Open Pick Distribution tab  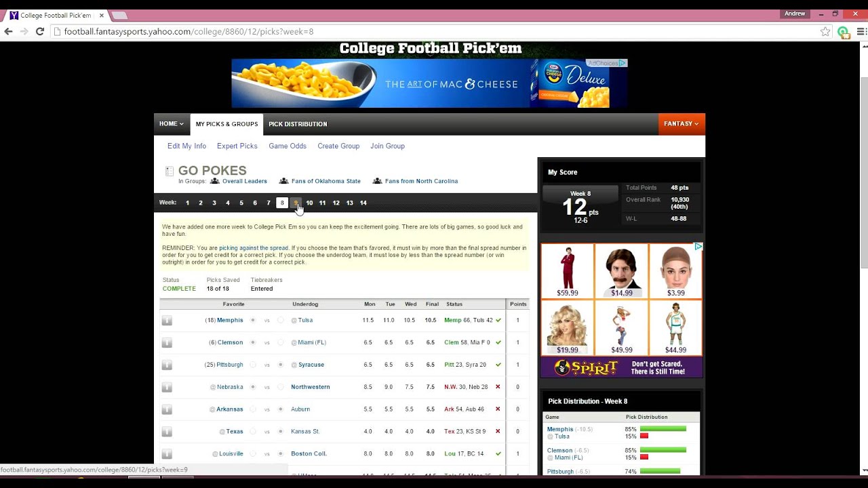tap(298, 124)
